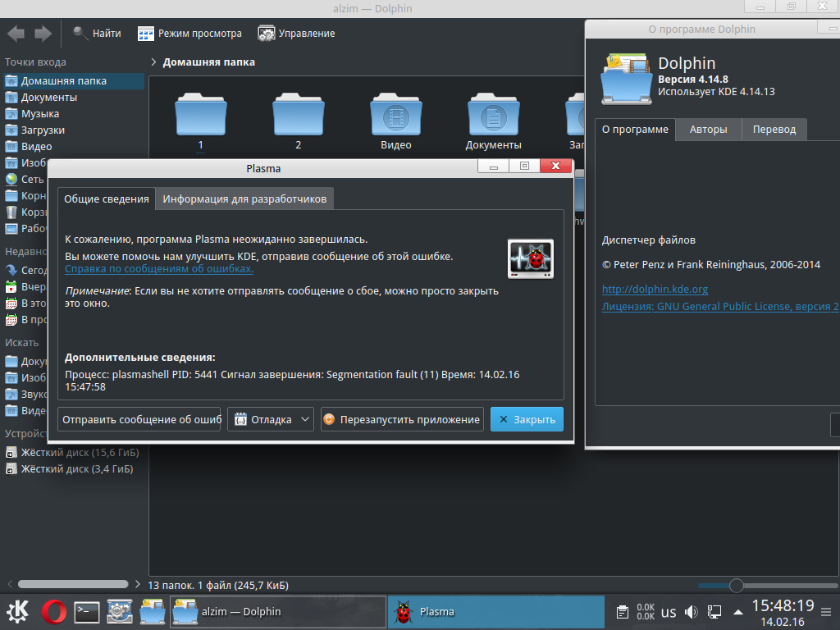Launch Opera from the taskbar
Viewport: 840px width, 630px height.
point(53,611)
